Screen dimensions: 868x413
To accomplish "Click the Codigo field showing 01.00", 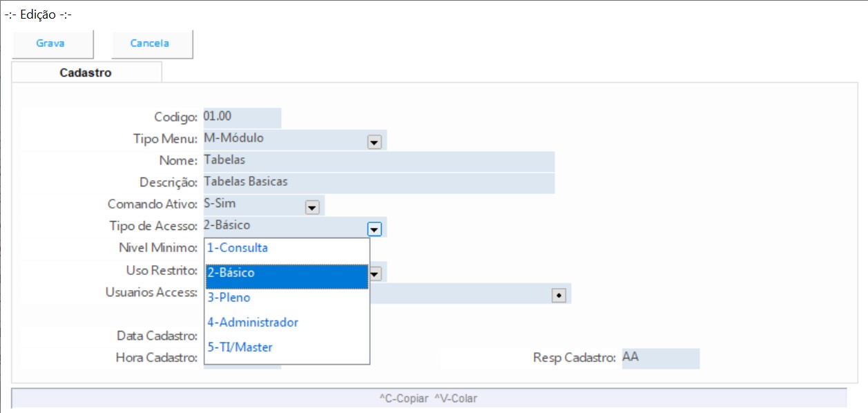I will click(x=242, y=117).
